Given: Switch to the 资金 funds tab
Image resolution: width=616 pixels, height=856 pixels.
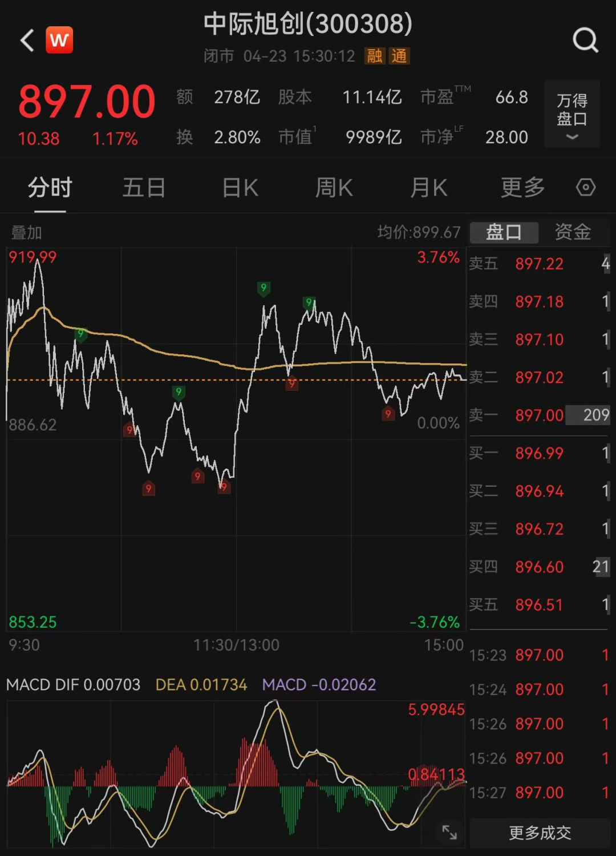Looking at the screenshot, I should point(571,232).
